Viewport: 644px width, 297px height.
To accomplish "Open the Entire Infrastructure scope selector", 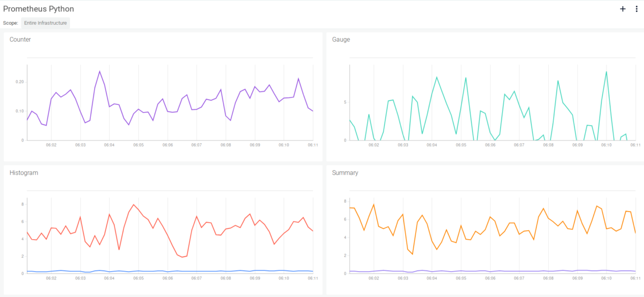I will coord(46,23).
